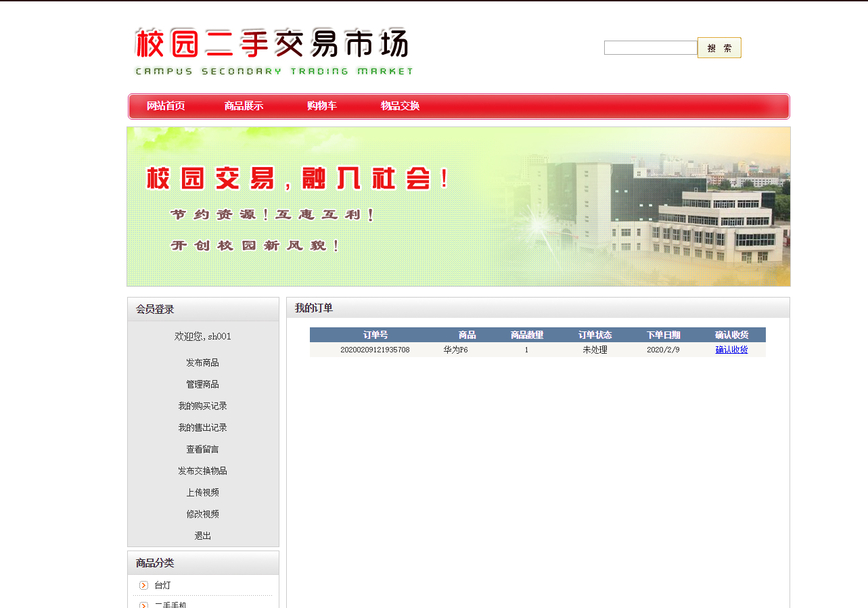Click order number 20200209121935708
Screen dimensions: 868x608
pyautogui.click(x=375, y=350)
